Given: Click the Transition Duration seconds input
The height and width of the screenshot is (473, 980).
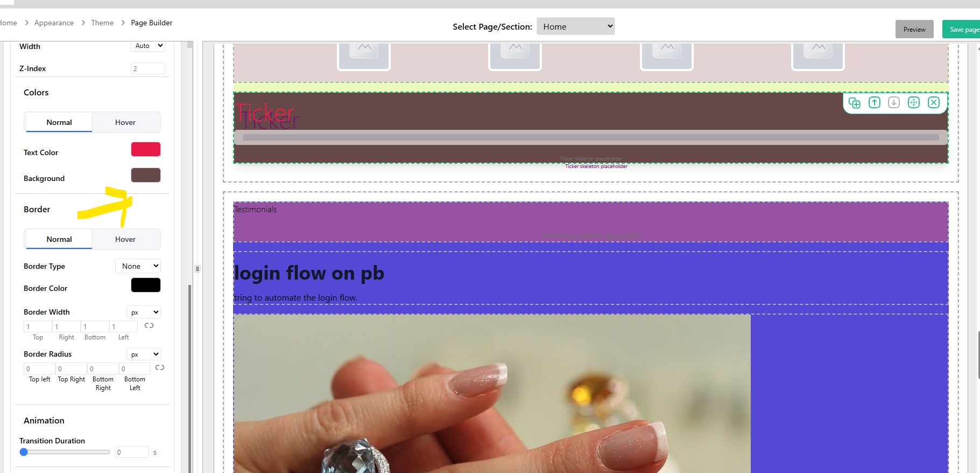Looking at the screenshot, I should (x=132, y=452).
